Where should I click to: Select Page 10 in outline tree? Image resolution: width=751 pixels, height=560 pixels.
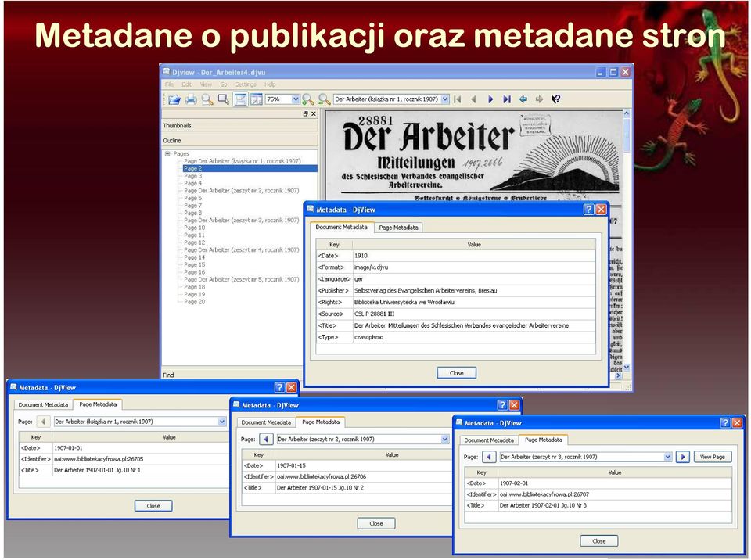click(195, 228)
